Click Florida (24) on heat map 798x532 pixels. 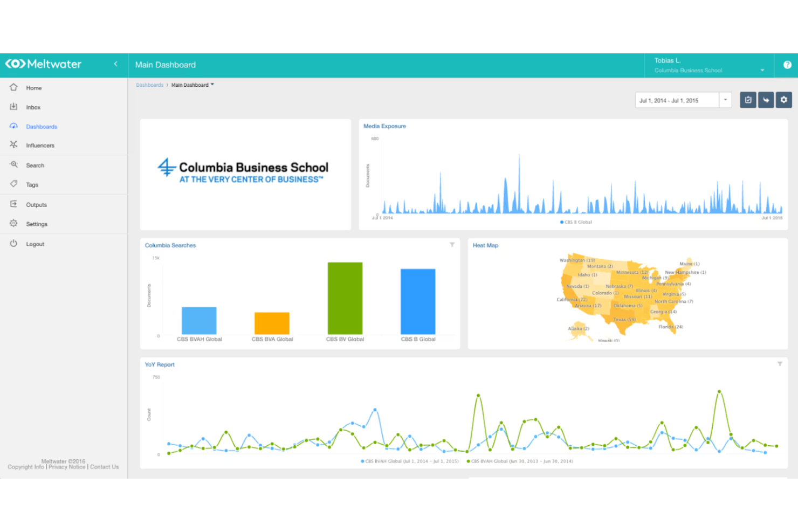click(671, 327)
